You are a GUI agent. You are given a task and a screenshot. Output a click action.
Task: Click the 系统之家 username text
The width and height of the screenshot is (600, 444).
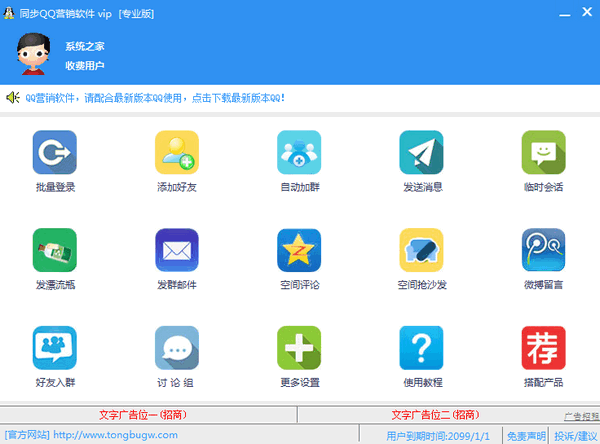coord(85,46)
